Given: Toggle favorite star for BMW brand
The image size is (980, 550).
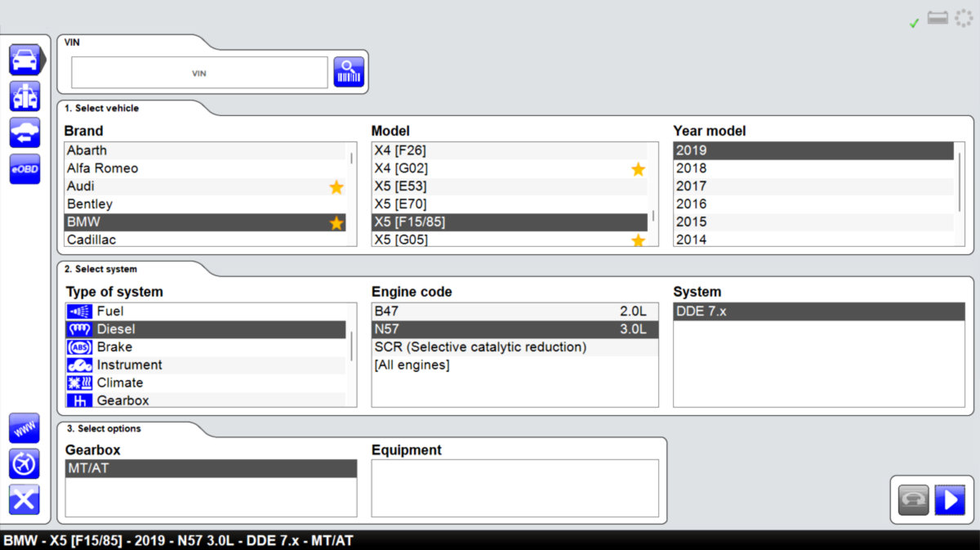Looking at the screenshot, I should (x=336, y=222).
